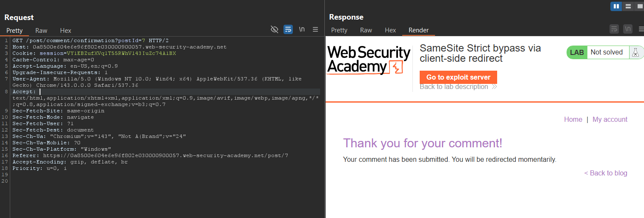This screenshot has height=218, width=644.
Task: Select the top-bottom split layout icon
Action: click(628, 6)
